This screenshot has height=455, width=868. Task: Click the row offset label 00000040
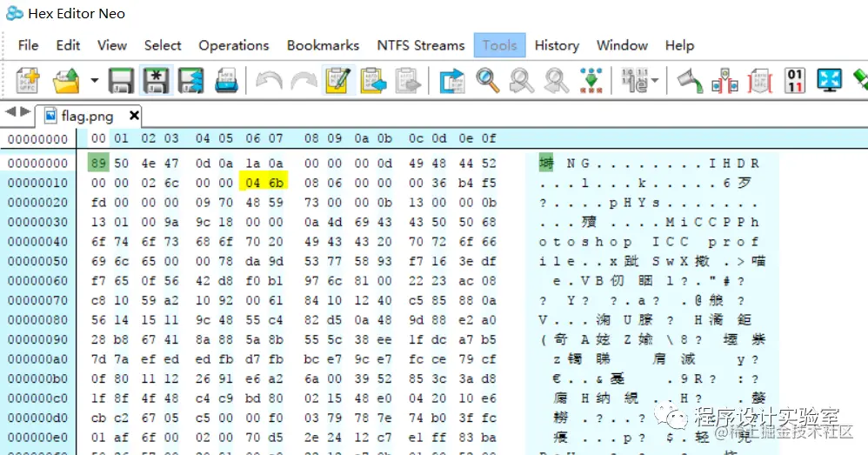[x=37, y=242]
